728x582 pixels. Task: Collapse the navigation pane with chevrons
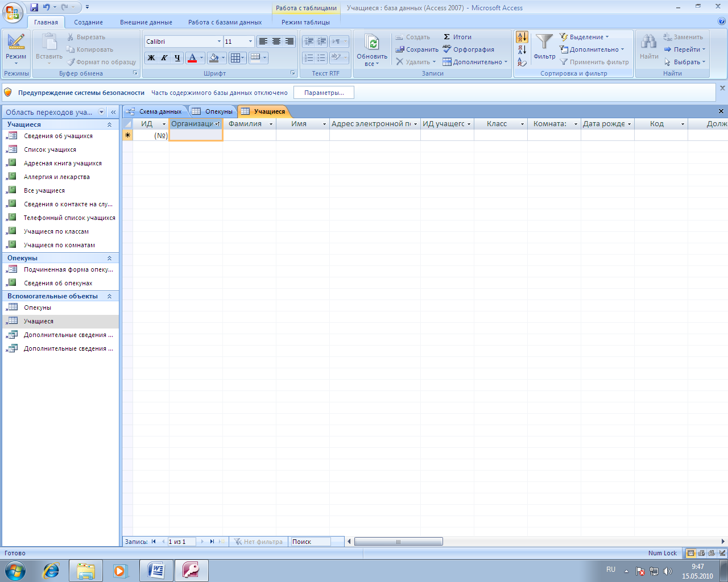tap(113, 113)
